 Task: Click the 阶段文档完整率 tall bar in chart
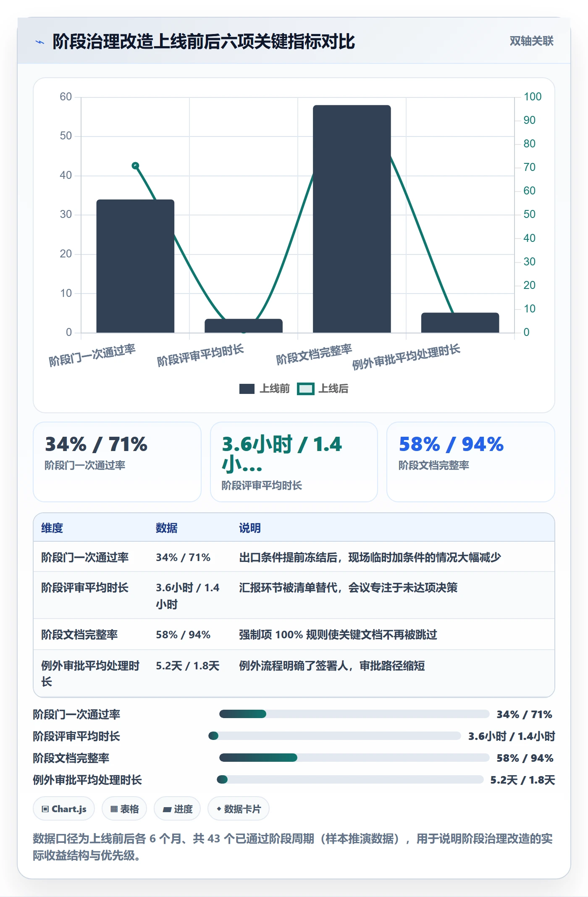pos(352,219)
